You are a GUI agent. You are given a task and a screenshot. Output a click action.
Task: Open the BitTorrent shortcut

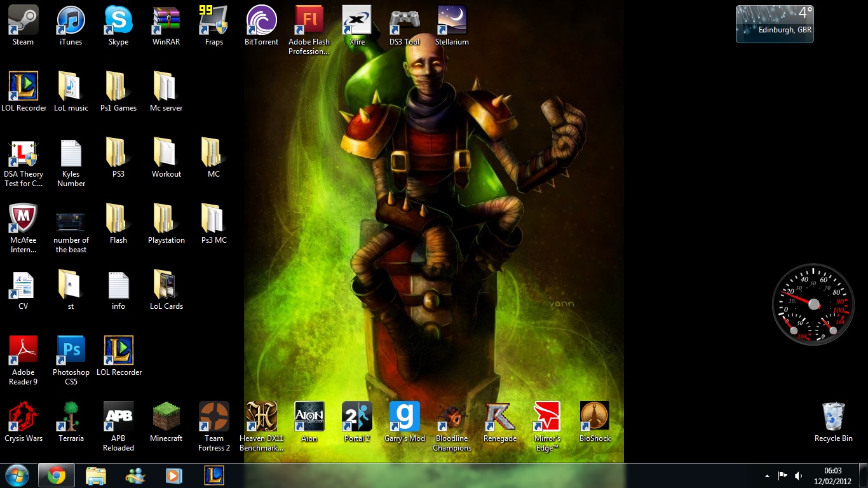261,21
